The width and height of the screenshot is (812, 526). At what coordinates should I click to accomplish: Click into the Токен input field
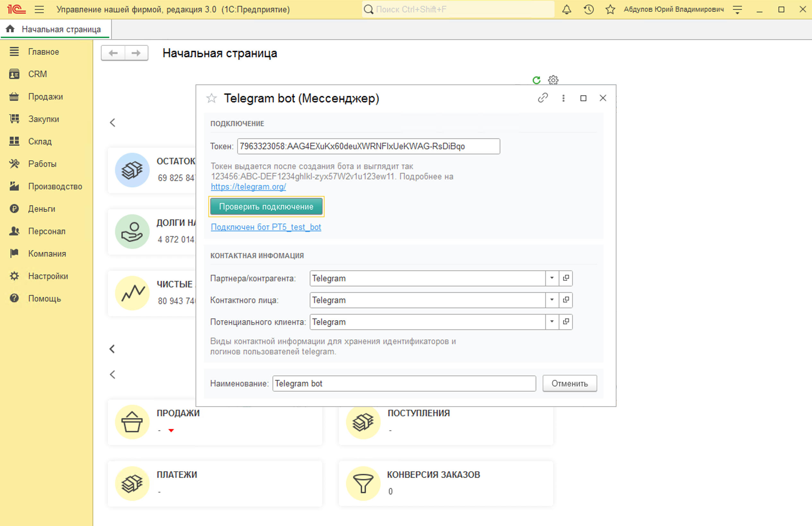point(368,146)
